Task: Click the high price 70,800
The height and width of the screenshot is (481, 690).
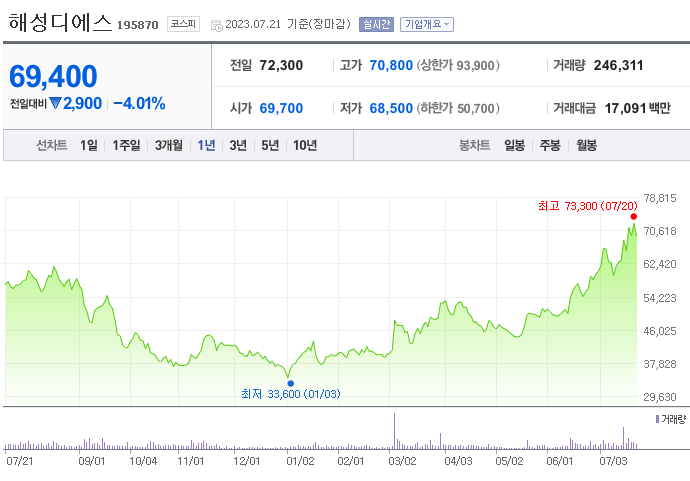Action: [x=391, y=66]
